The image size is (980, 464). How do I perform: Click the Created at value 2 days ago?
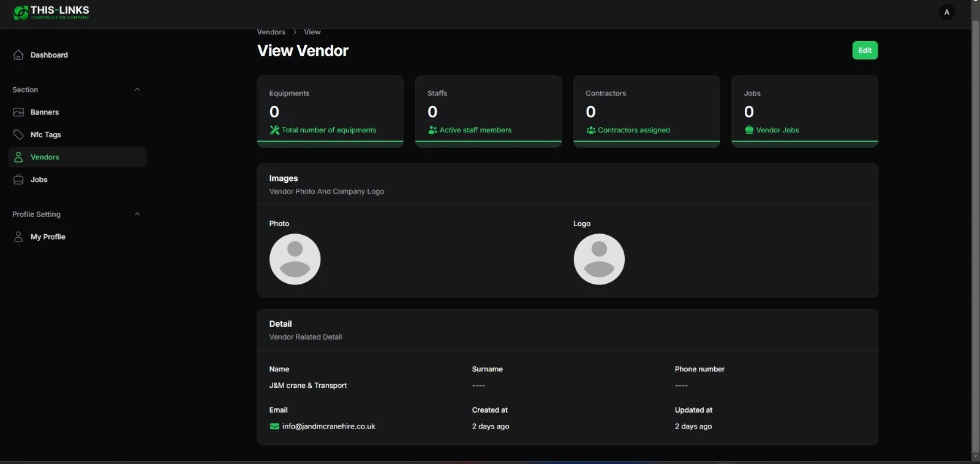pos(491,427)
